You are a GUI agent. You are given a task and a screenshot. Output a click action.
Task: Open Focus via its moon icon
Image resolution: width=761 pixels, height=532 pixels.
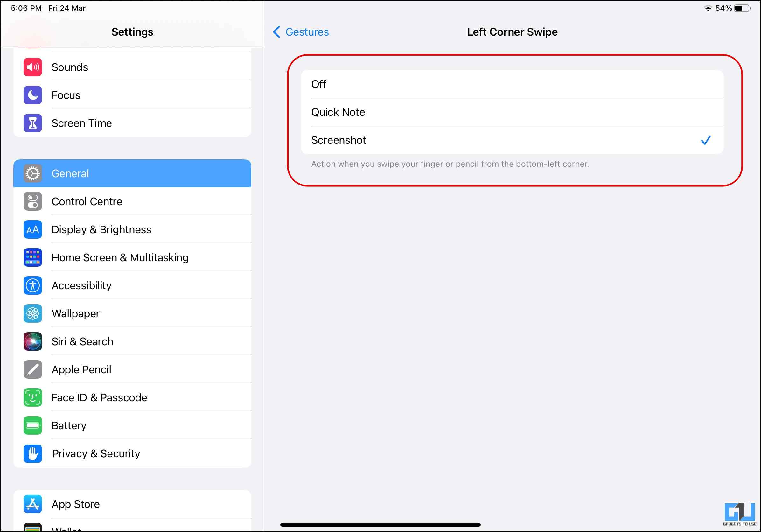coord(32,95)
